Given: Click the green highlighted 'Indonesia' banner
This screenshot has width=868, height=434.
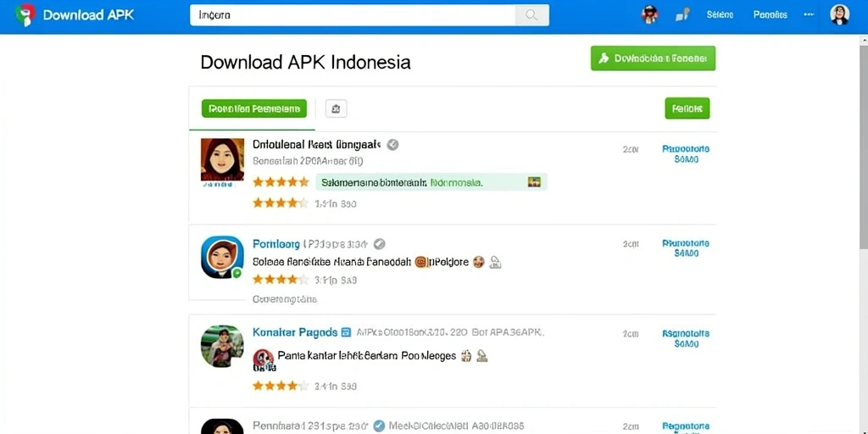Looking at the screenshot, I should 431,182.
